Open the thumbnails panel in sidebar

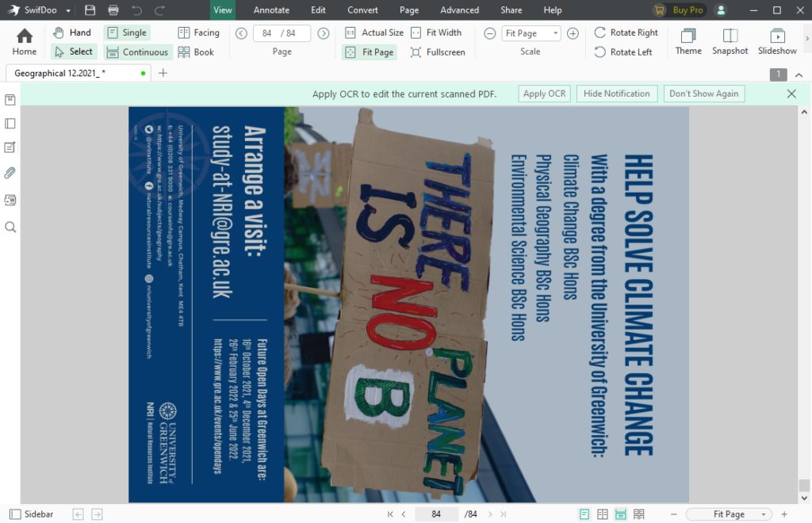click(10, 123)
